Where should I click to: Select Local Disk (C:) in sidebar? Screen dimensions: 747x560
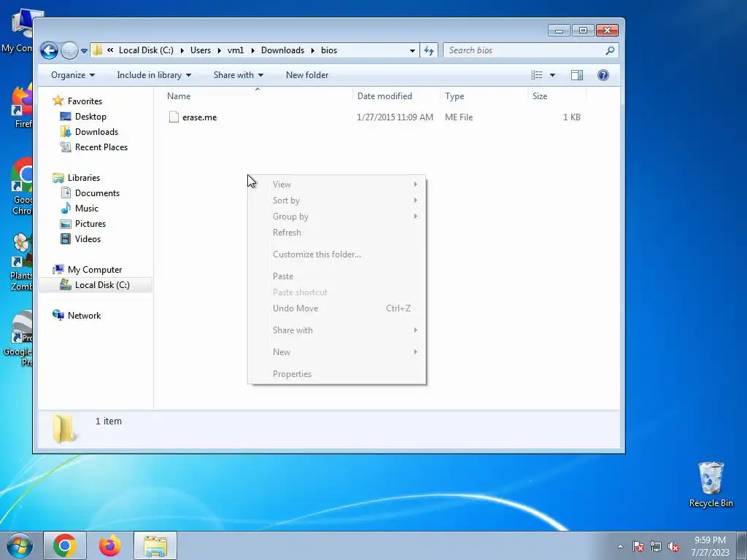(x=96, y=285)
